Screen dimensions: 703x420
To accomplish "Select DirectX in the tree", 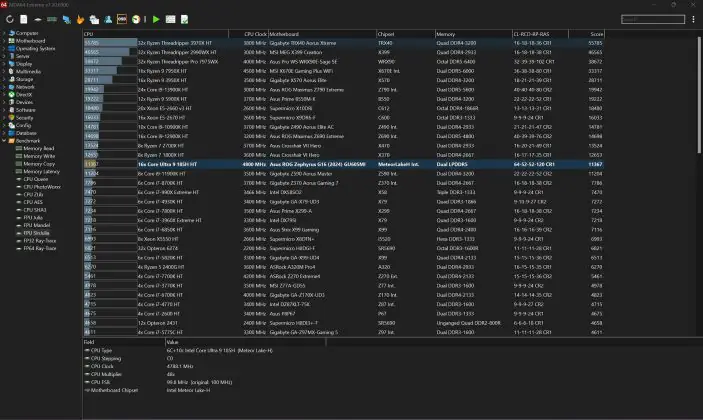I will [24, 95].
